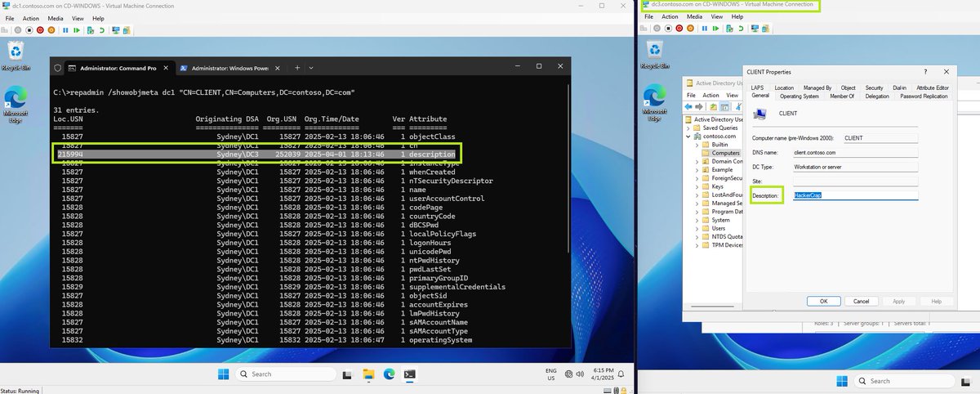Click red Shut Down icon in dc1 VM toolbar
980x394 pixels.
click(40, 30)
